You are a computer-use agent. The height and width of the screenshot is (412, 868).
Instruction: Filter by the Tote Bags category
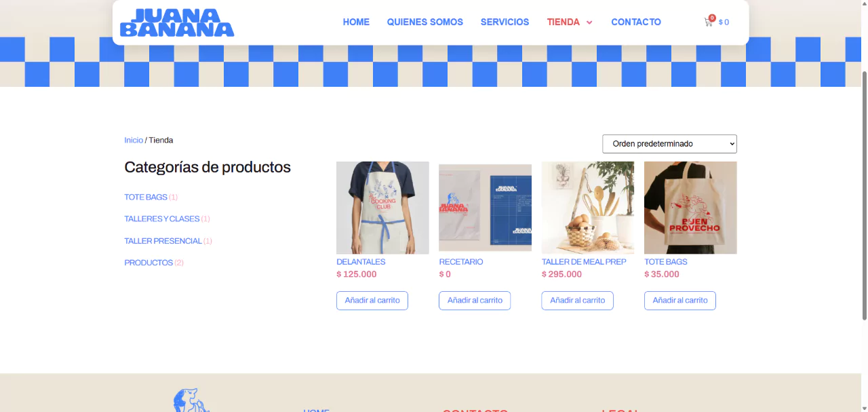pyautogui.click(x=146, y=197)
